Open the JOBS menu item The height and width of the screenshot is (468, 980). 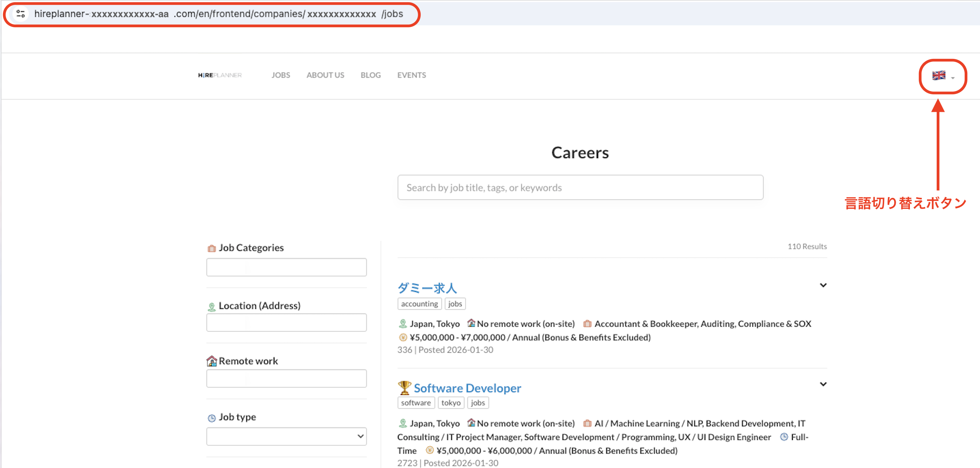[x=280, y=75]
